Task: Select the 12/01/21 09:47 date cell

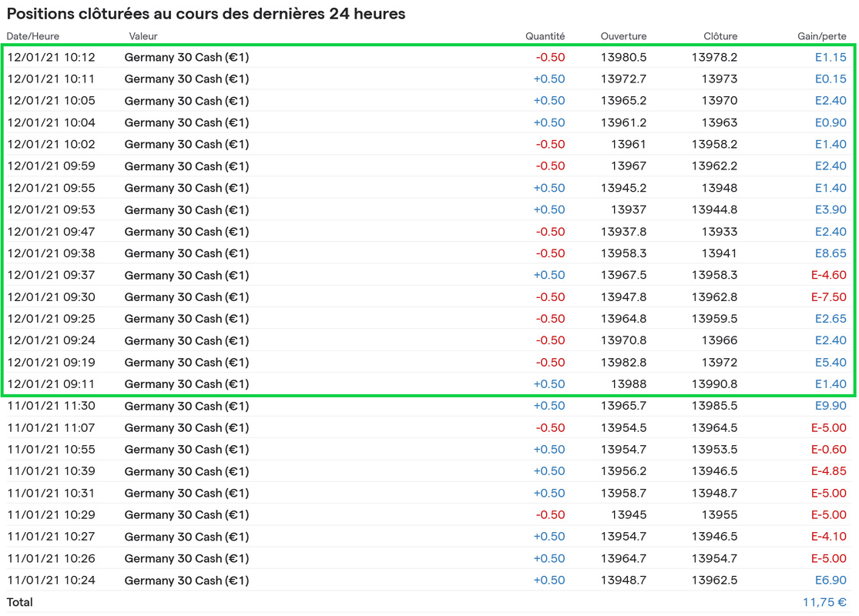Action: [51, 232]
